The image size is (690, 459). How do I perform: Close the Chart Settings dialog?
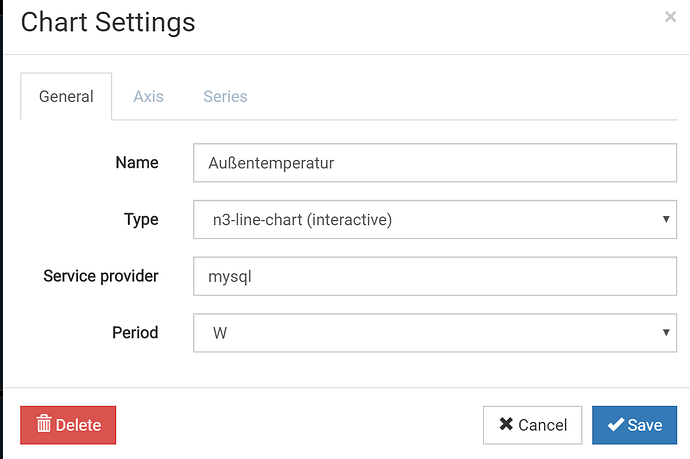coord(669,16)
